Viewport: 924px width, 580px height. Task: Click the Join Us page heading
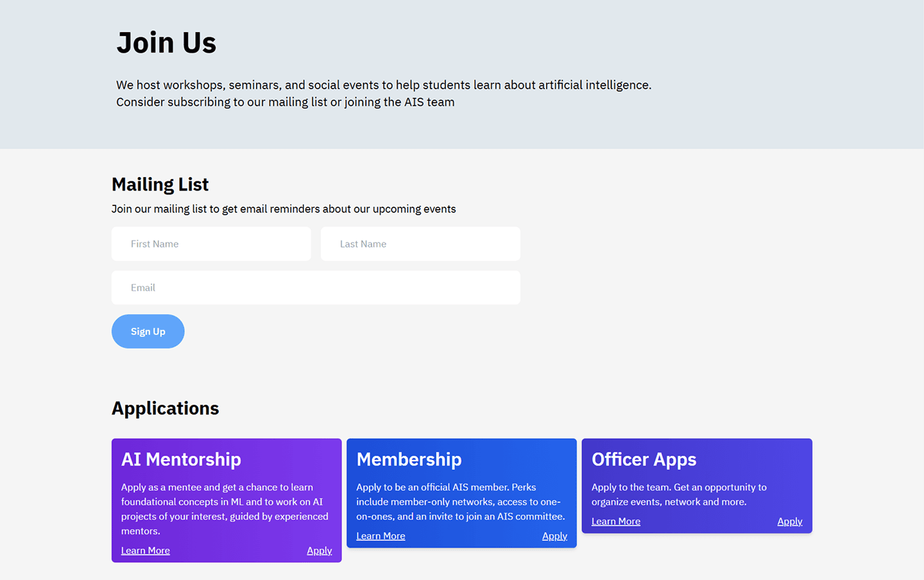tap(166, 43)
